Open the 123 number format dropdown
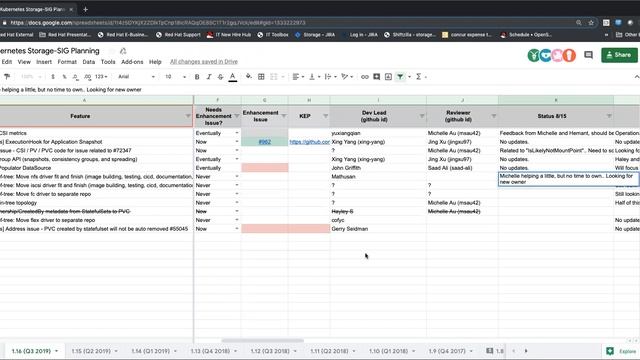640x360 pixels. 101,77
